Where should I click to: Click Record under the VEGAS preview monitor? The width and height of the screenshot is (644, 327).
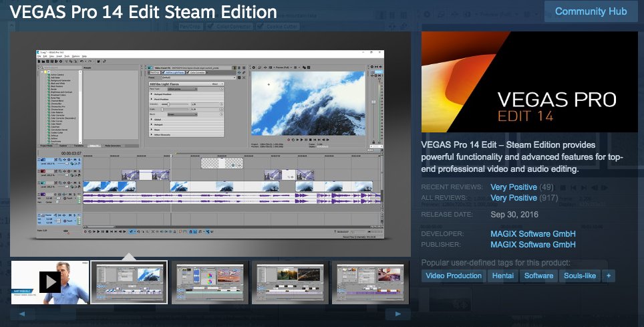289,140
